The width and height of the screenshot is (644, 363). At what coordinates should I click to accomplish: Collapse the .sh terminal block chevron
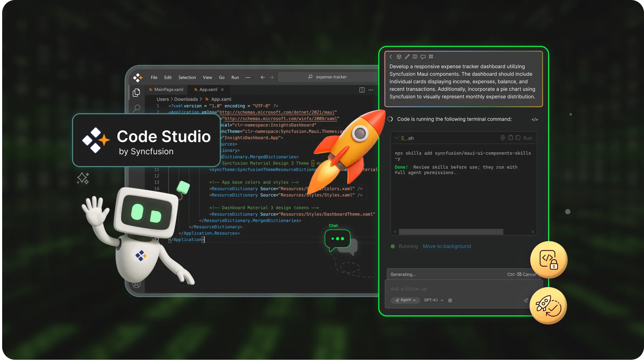[x=397, y=138]
